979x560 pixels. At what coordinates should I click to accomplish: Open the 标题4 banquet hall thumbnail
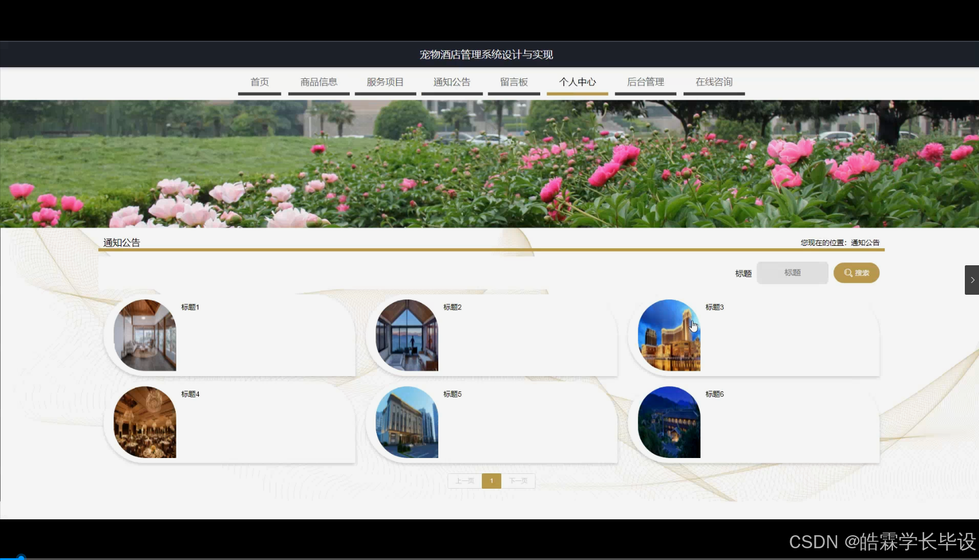pos(145,422)
